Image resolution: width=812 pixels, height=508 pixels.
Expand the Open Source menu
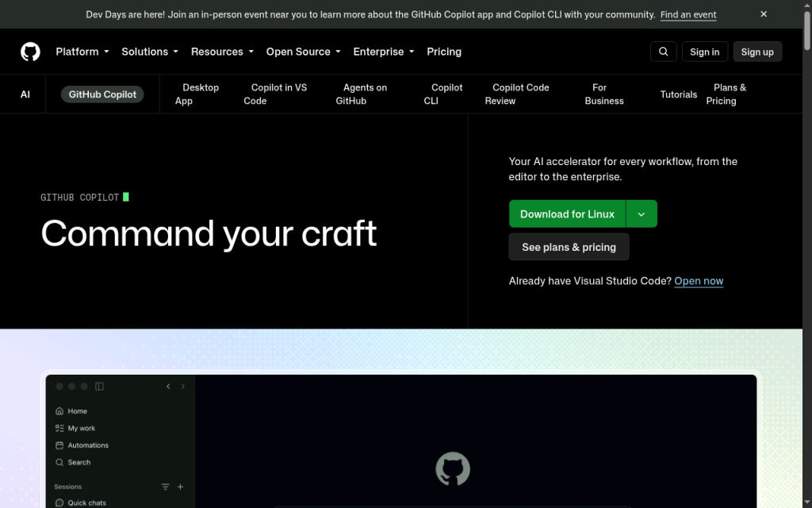(x=304, y=52)
